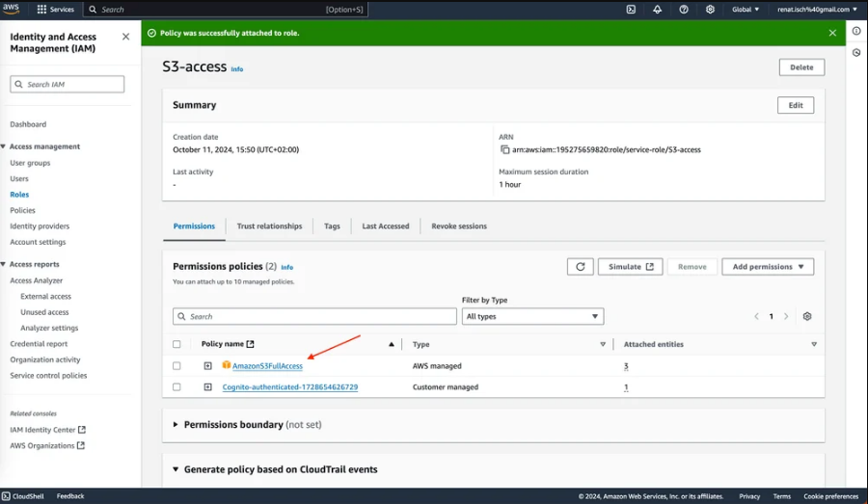The width and height of the screenshot is (868, 504).
Task: Check the Cognito-authenticated policy checkbox
Action: pyautogui.click(x=176, y=387)
